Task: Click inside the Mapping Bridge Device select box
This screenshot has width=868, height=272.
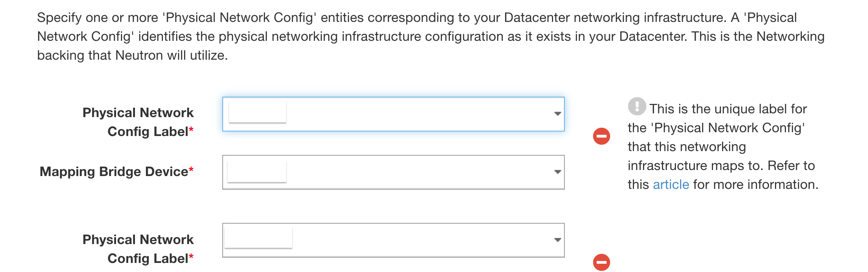Action: [x=394, y=172]
